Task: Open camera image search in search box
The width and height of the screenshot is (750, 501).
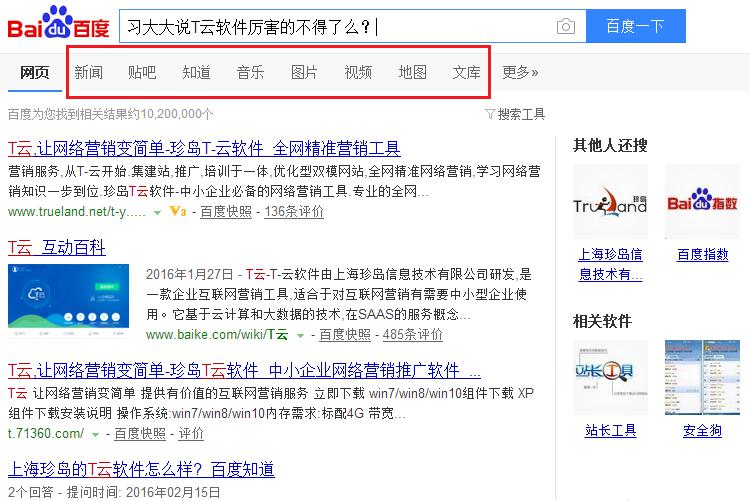Action: tap(566, 27)
